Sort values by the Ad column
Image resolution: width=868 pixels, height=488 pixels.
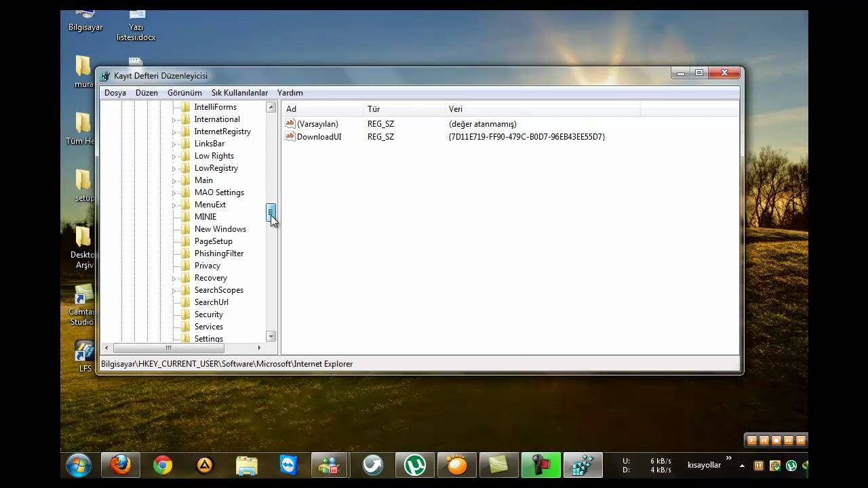coord(323,108)
